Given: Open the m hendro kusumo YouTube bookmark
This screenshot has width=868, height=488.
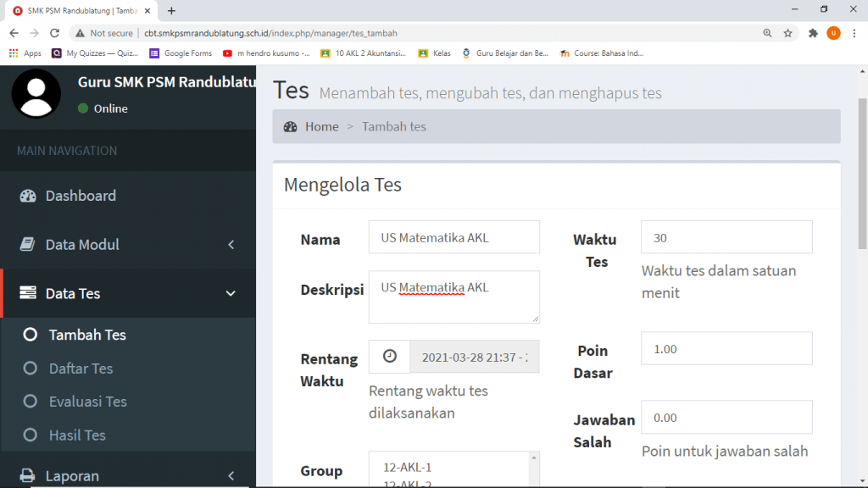Looking at the screenshot, I should [266, 53].
